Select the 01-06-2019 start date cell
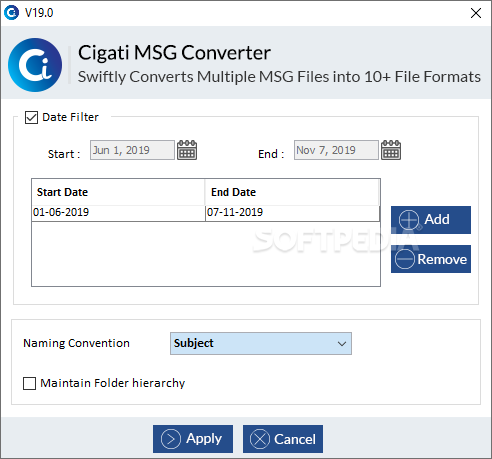The height and width of the screenshot is (459, 492). click(118, 213)
